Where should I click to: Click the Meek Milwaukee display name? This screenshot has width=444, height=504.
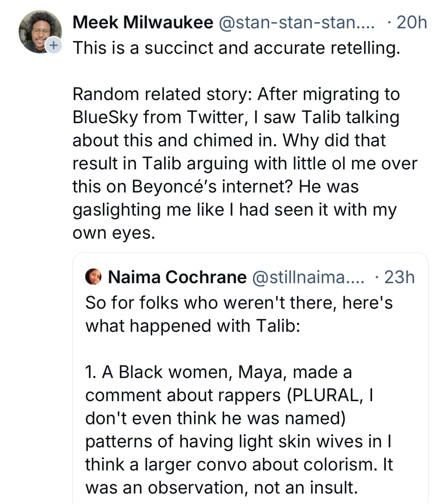point(143,23)
